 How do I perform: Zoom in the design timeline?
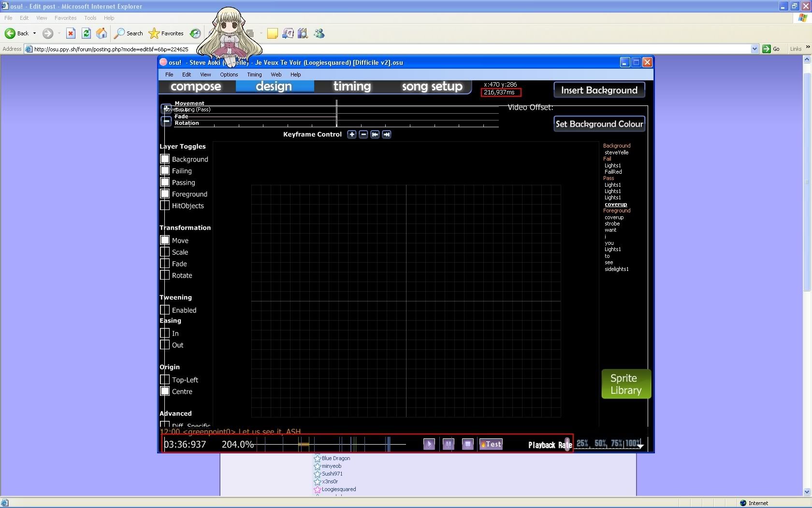166,108
